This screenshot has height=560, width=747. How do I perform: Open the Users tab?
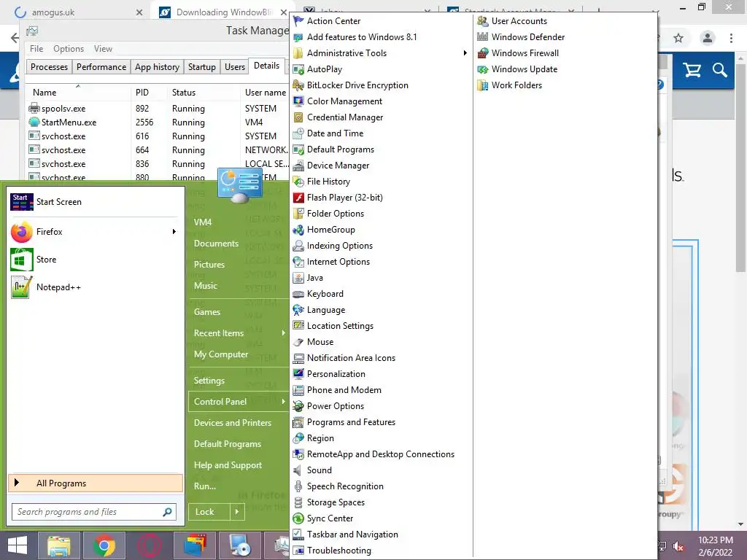pos(235,67)
